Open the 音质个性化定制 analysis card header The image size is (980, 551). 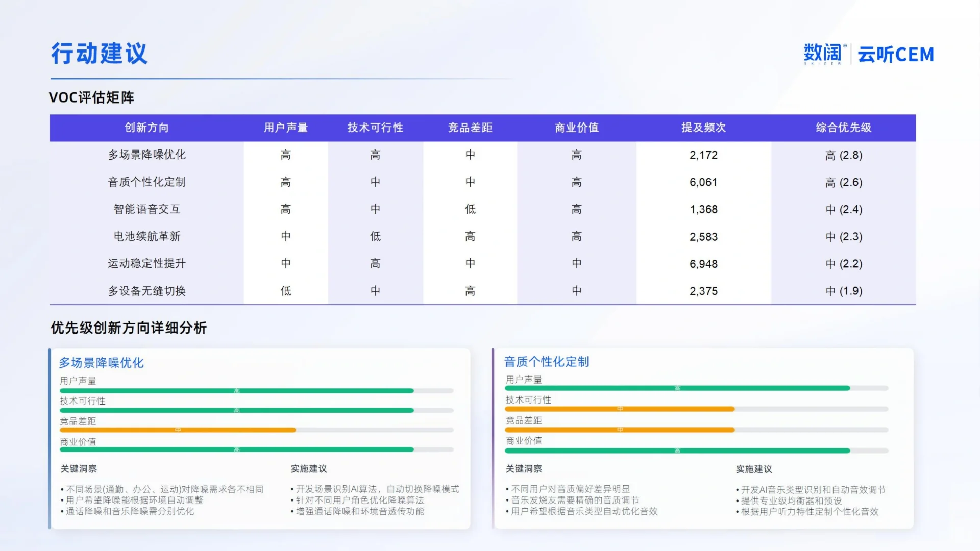click(546, 362)
